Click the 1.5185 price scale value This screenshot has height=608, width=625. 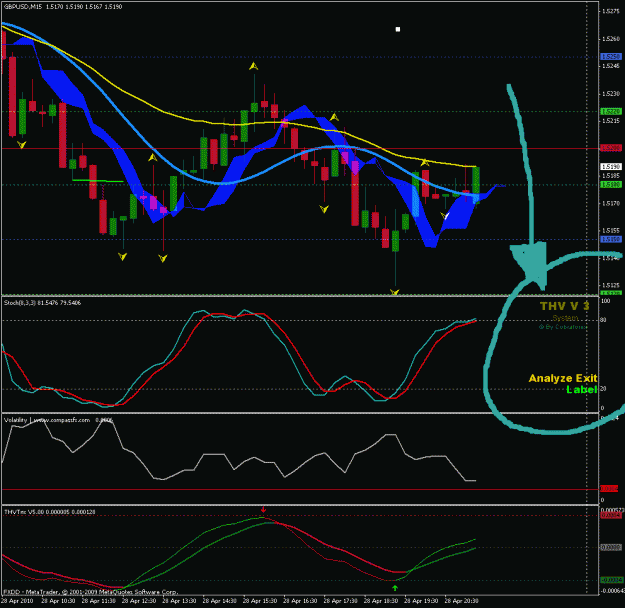click(611, 176)
